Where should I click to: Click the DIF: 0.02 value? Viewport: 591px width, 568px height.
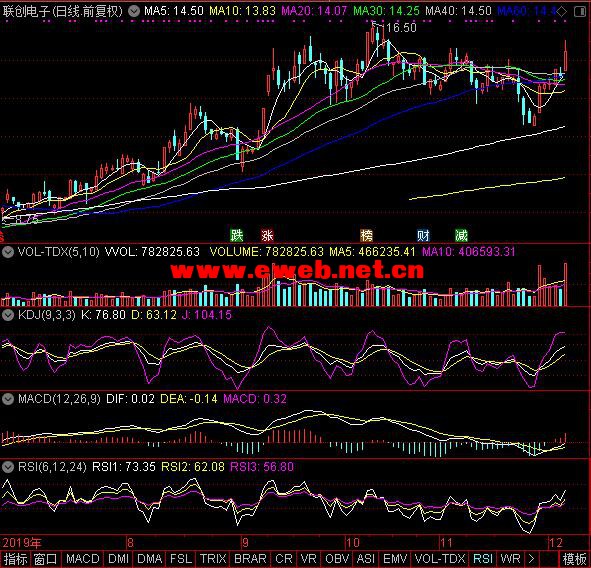130,399
